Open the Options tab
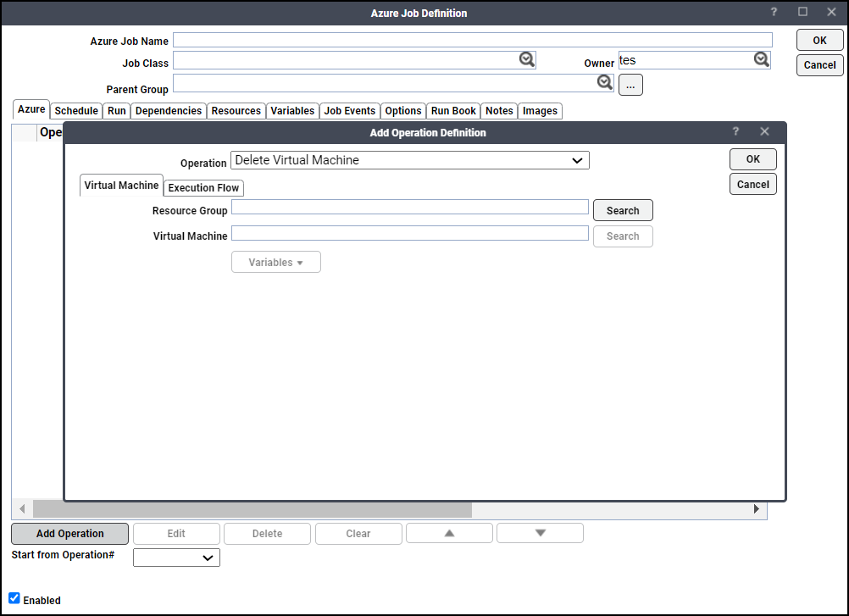The image size is (849, 616). tap(403, 111)
